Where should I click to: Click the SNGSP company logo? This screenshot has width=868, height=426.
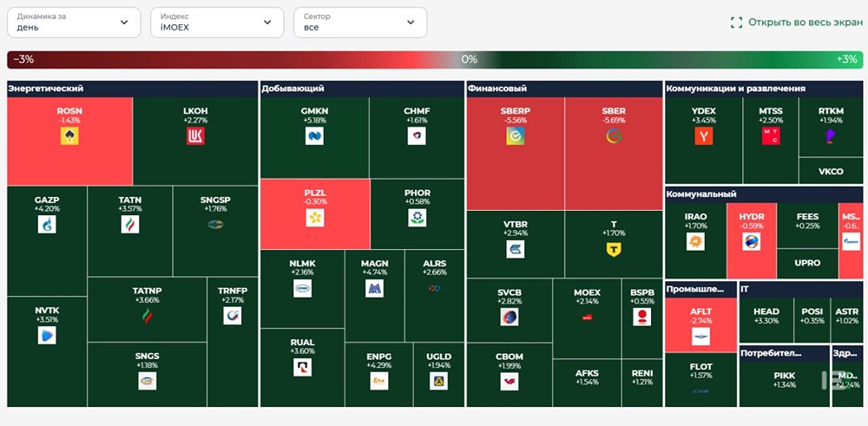point(215,224)
